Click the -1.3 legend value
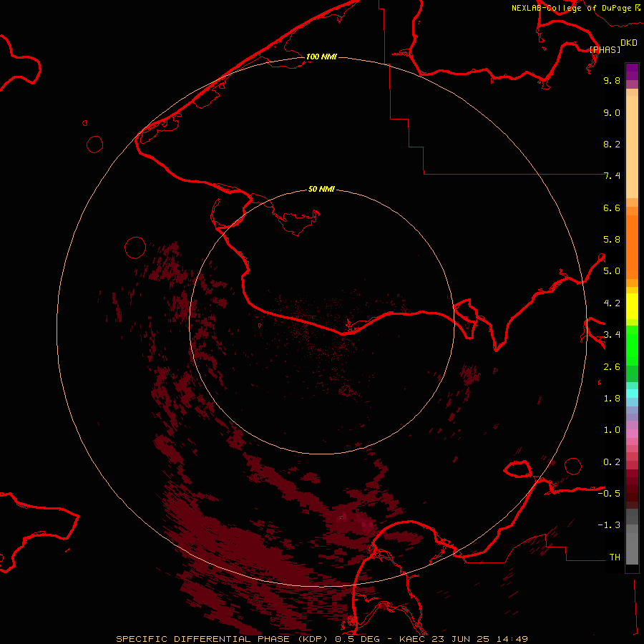This screenshot has height=644, width=644. (x=609, y=525)
